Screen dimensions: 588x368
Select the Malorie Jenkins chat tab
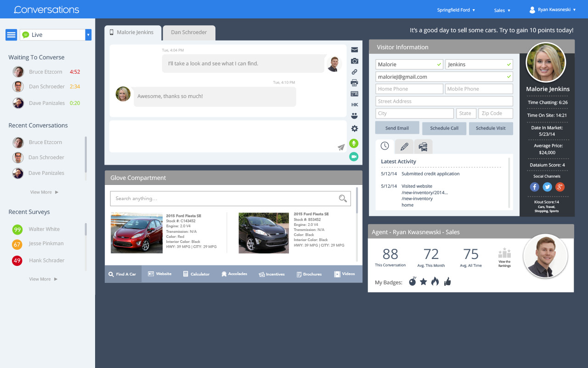(133, 33)
